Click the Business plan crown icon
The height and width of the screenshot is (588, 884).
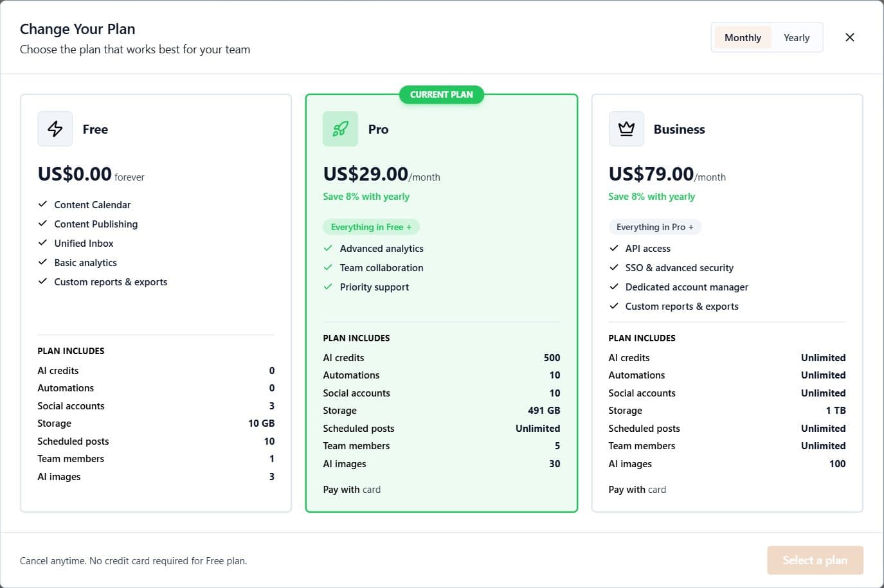[626, 129]
